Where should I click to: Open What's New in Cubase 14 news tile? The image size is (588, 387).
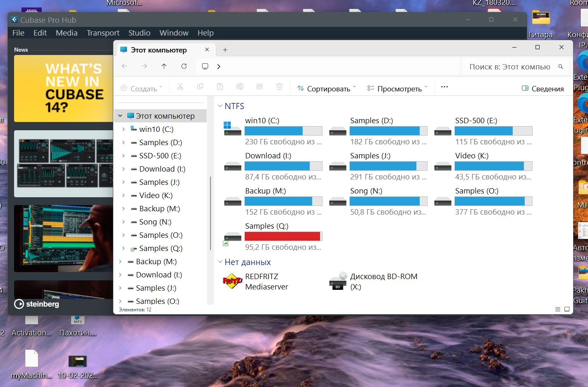pyautogui.click(x=64, y=88)
